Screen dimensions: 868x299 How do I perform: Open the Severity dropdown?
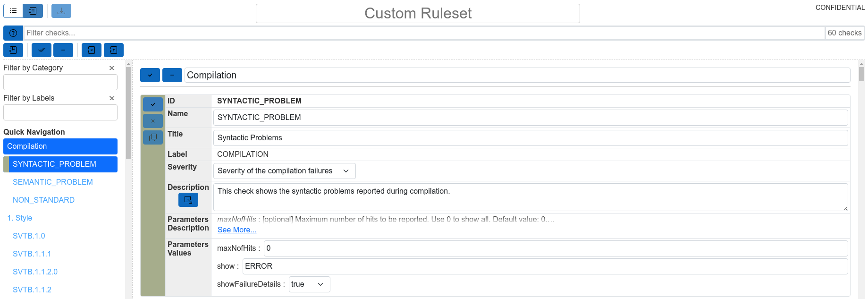click(x=284, y=171)
